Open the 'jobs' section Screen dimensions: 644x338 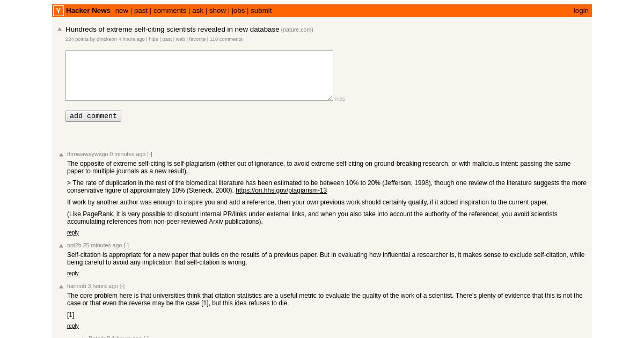click(238, 11)
